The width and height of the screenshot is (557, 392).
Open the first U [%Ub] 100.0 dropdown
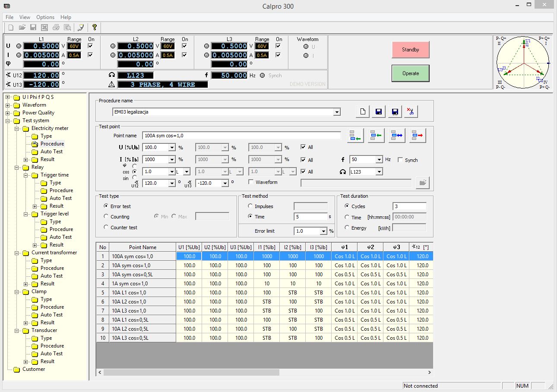click(x=172, y=147)
